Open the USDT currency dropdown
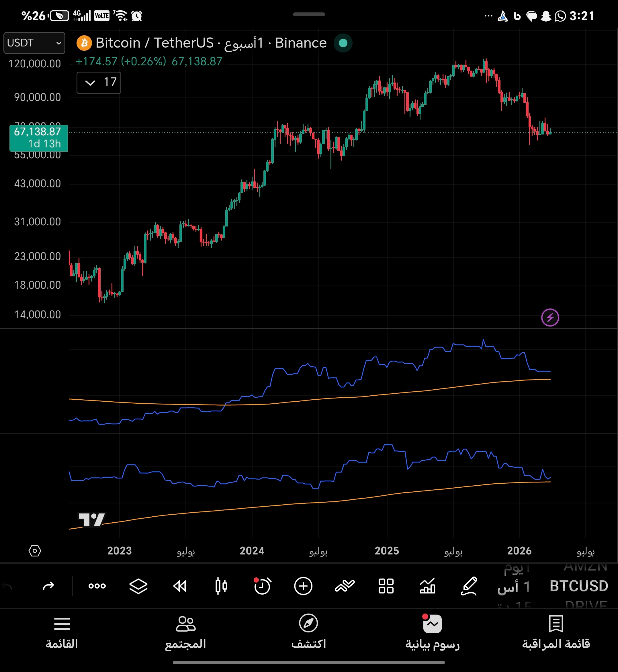Screen dimensions: 618x672 [34, 43]
